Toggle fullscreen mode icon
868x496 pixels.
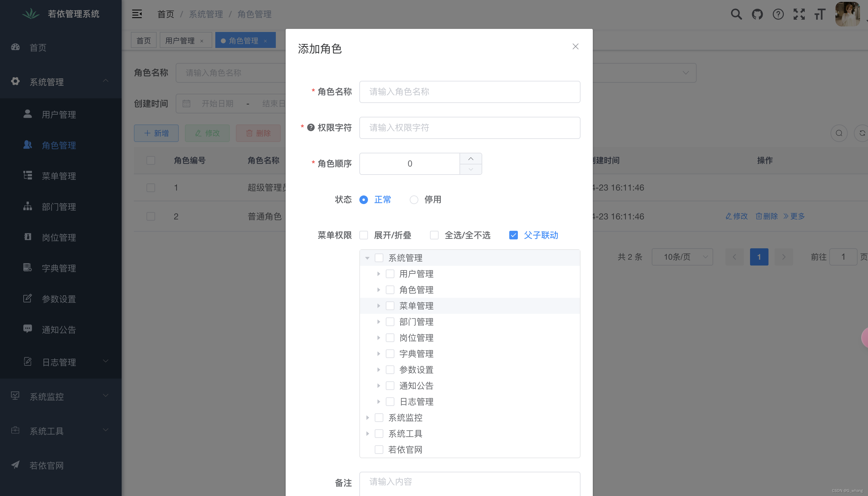799,14
